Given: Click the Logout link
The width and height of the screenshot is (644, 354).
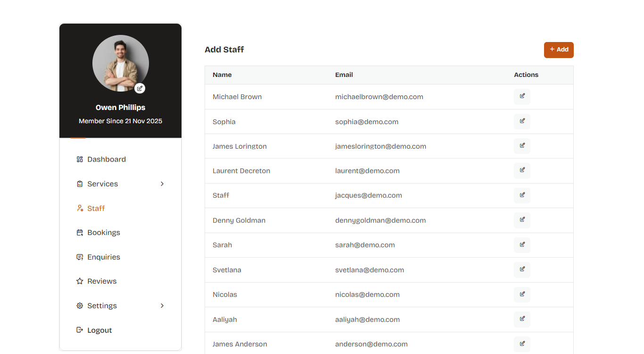Looking at the screenshot, I should pyautogui.click(x=99, y=330).
